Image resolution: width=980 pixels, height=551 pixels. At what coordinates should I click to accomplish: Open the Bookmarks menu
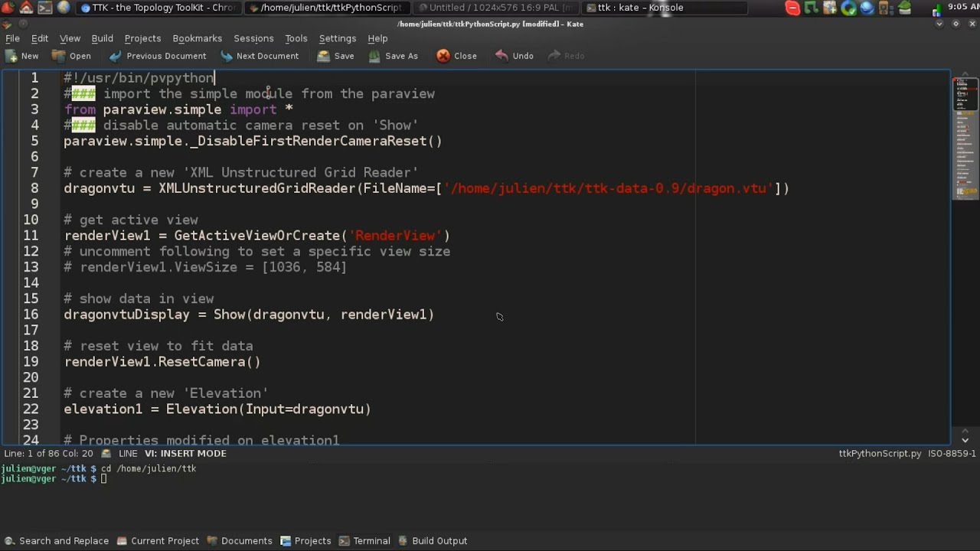(197, 38)
